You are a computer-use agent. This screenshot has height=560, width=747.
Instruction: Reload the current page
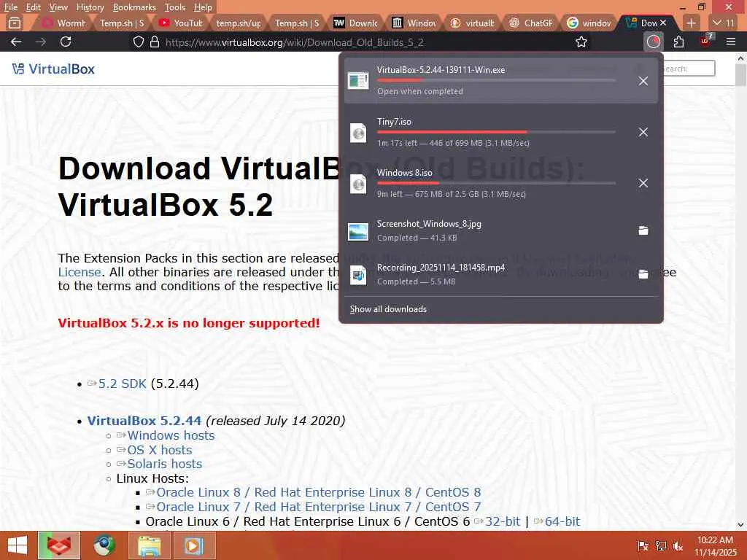[x=66, y=42]
